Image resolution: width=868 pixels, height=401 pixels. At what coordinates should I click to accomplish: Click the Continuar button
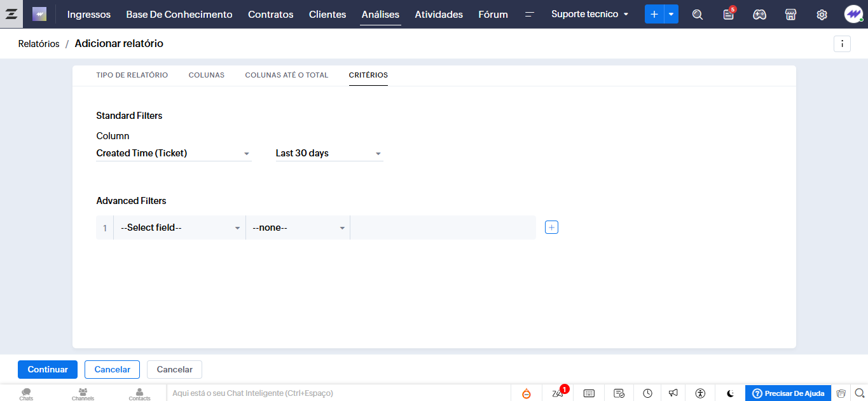point(48,369)
